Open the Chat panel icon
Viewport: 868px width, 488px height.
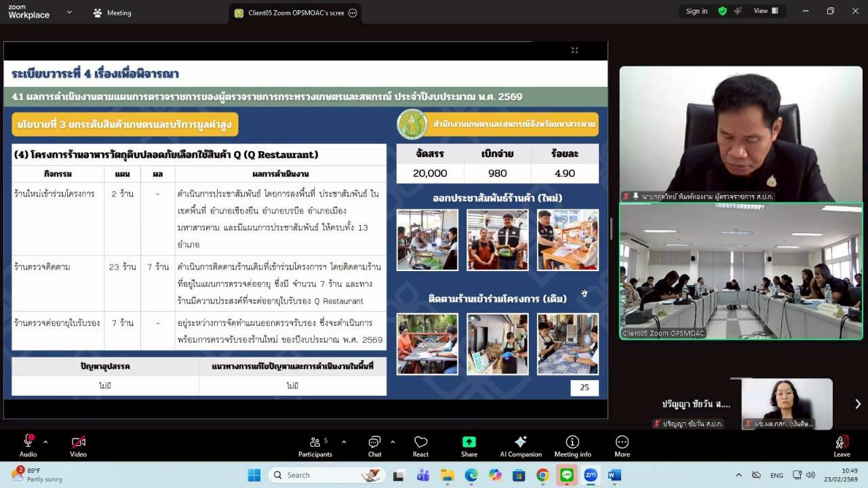pos(374,444)
